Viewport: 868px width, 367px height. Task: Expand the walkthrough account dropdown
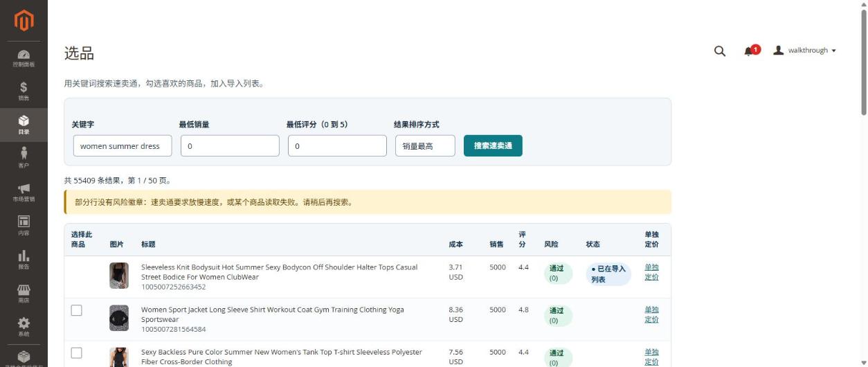pos(805,51)
